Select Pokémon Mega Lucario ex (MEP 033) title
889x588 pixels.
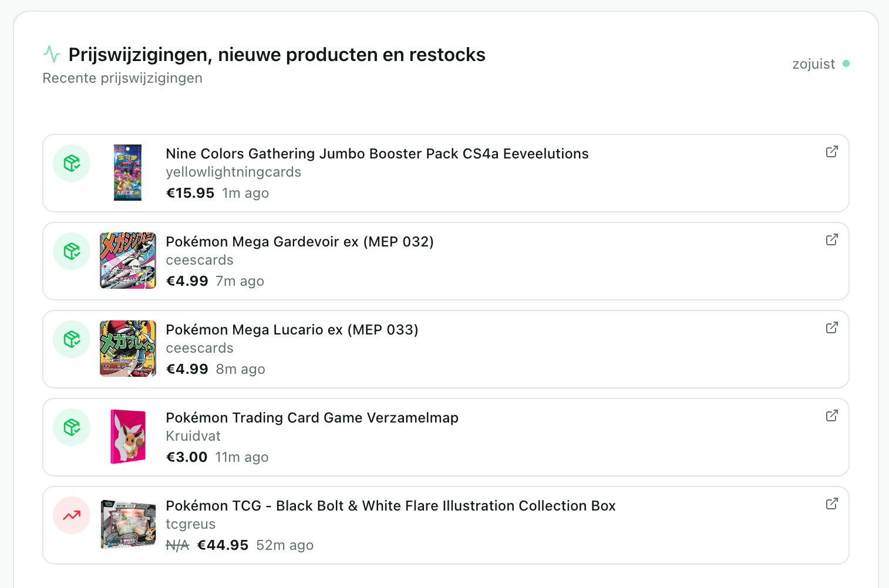tap(292, 330)
